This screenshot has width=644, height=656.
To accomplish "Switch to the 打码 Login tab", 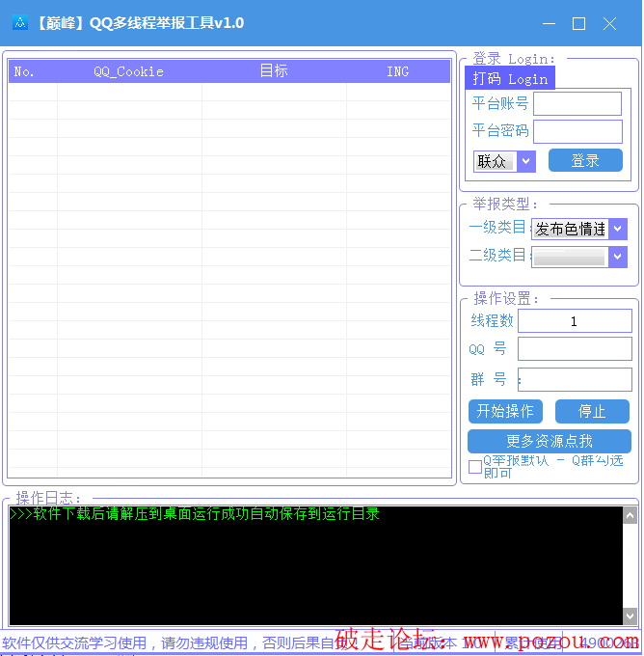I will [511, 78].
